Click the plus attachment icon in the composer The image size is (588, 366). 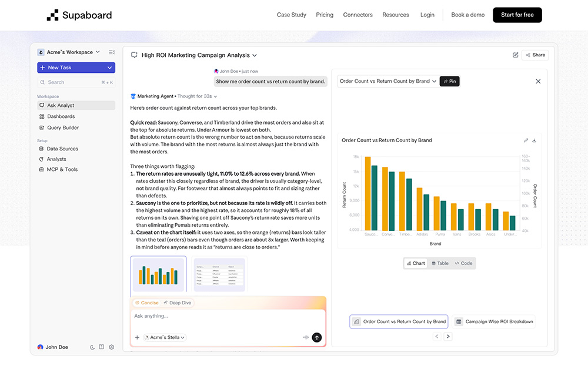137,338
